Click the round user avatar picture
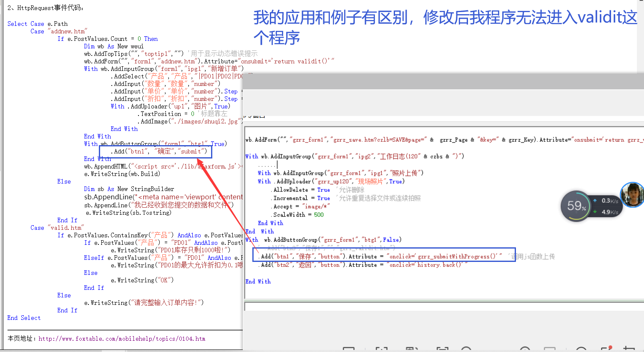644x352 pixels. tap(632, 195)
